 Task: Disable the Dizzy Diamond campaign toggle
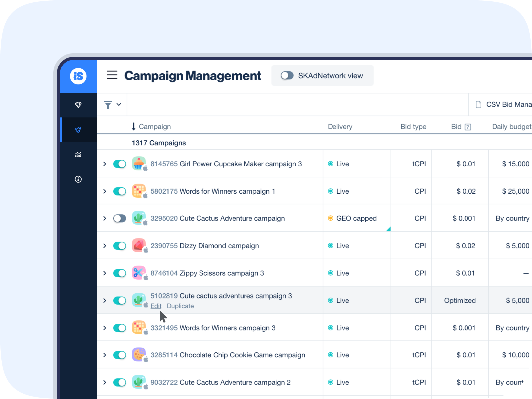coord(120,246)
